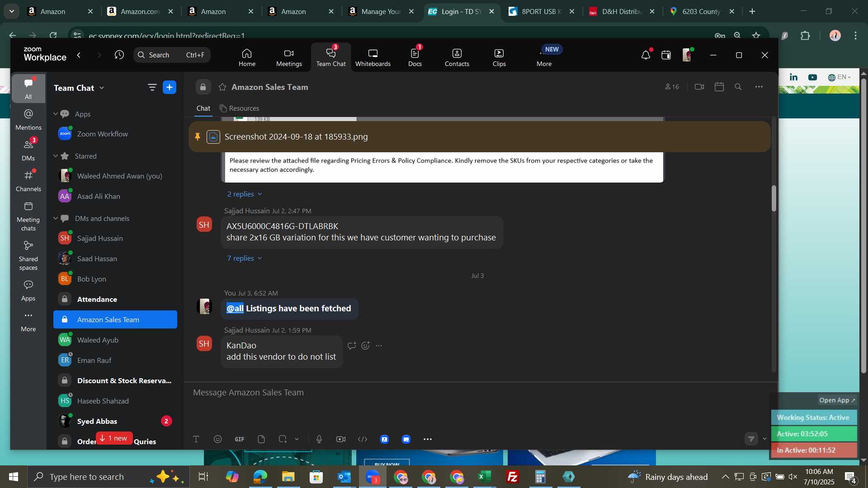
Task: Schedule meeting via channel calendar icon
Action: 719,87
